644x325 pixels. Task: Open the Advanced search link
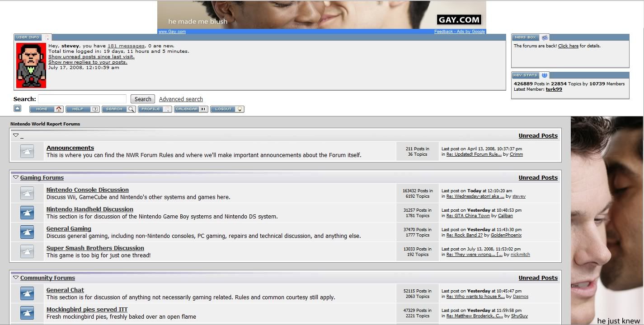181,99
